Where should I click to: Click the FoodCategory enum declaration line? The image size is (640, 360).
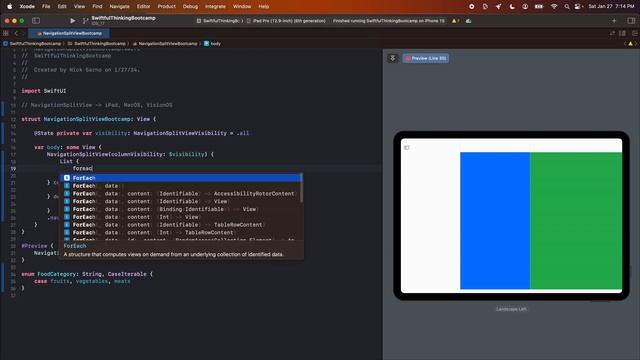(87, 274)
